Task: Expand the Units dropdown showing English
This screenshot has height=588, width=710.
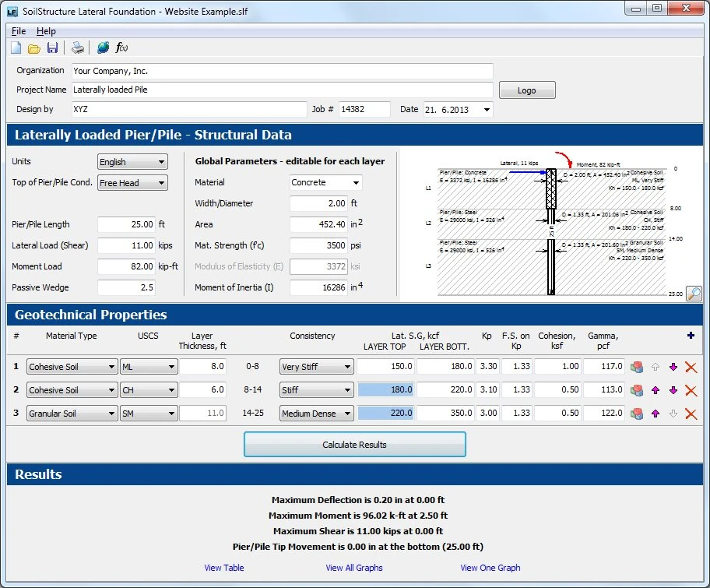Action: coord(132,162)
